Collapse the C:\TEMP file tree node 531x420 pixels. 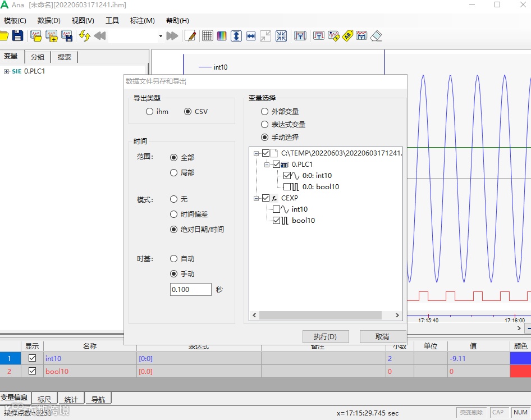coord(257,153)
